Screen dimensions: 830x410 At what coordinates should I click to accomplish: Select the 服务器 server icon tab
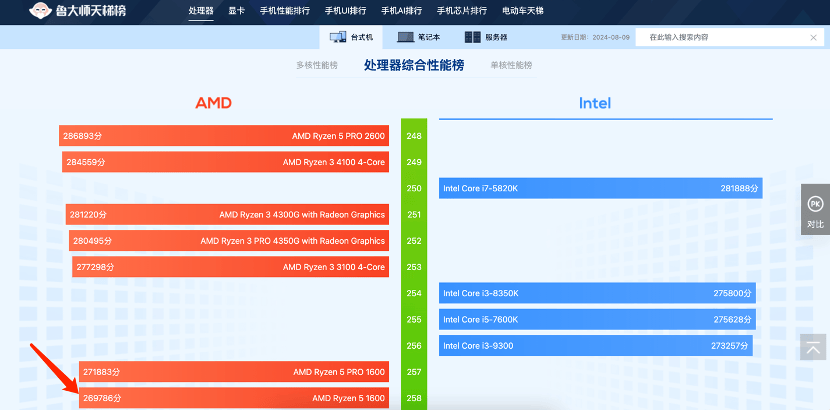486,37
